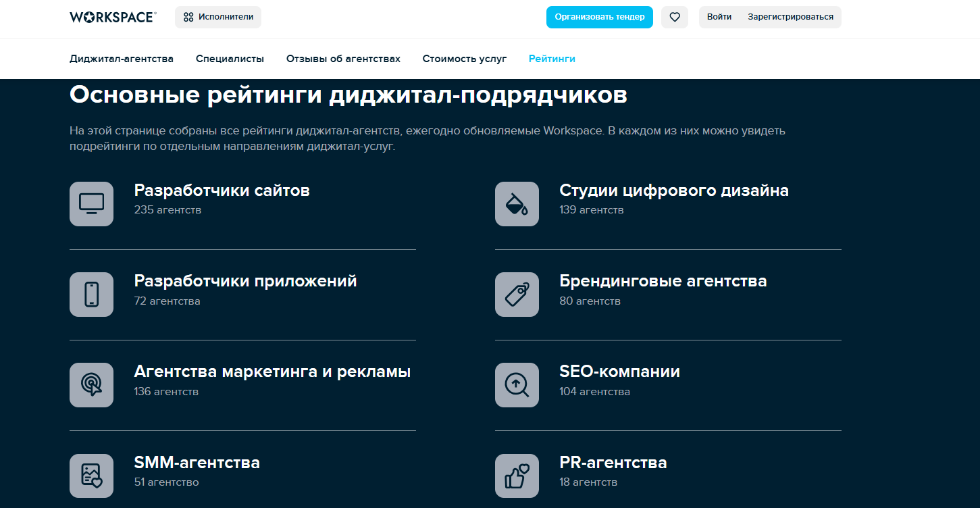Click the '80 агентств' count text
Viewport: 980px width, 508px height.
tap(590, 301)
